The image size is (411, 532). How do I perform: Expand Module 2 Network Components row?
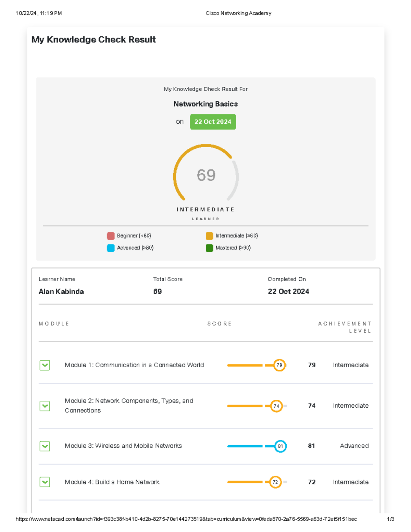[45, 406]
